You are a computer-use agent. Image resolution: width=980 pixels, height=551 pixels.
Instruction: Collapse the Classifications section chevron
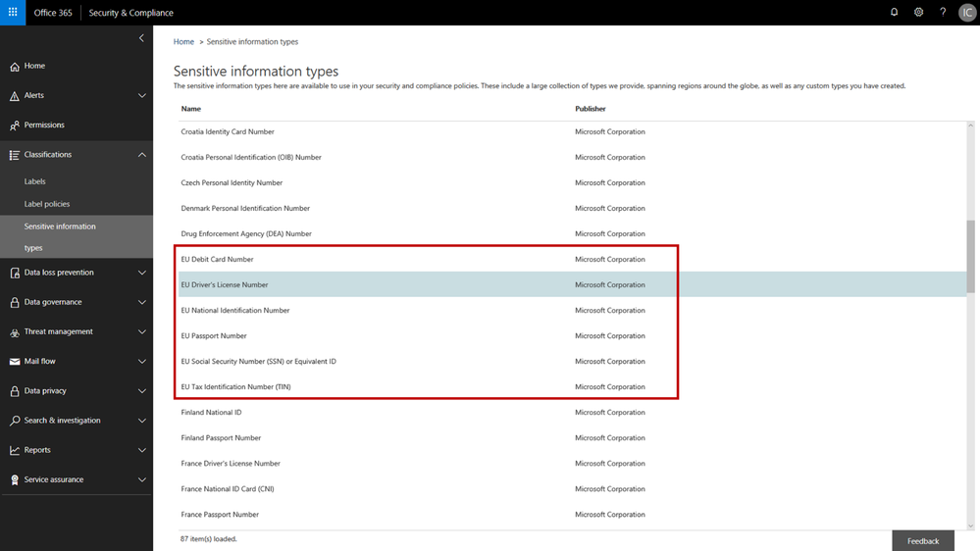click(142, 154)
